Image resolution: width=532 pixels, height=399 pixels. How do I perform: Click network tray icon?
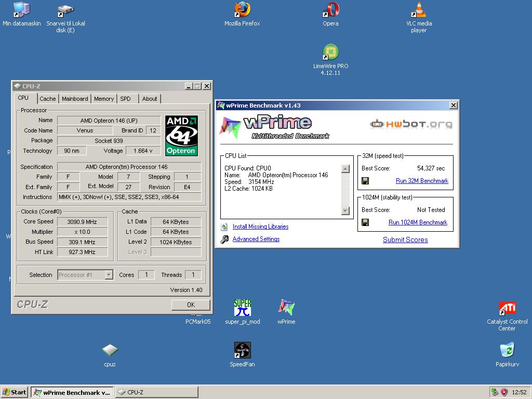coord(495,392)
